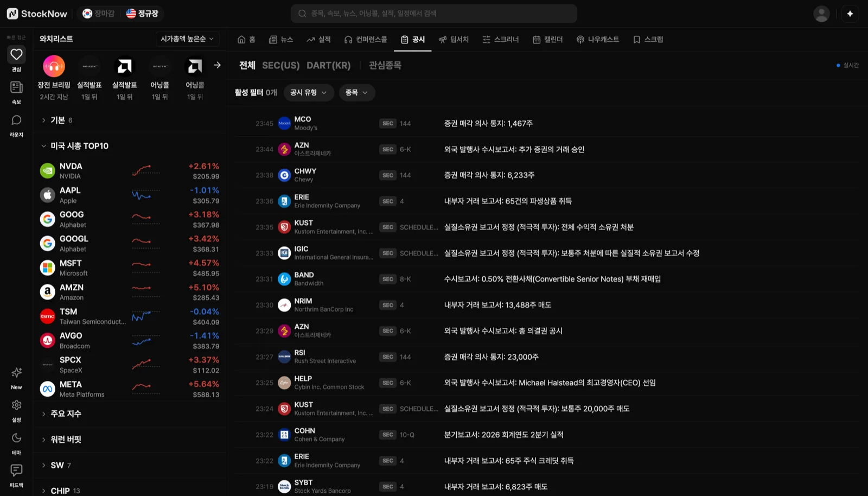The width and height of the screenshot is (868, 496).
Task: Click the Broadcom logo in the watchlist
Action: 48,340
